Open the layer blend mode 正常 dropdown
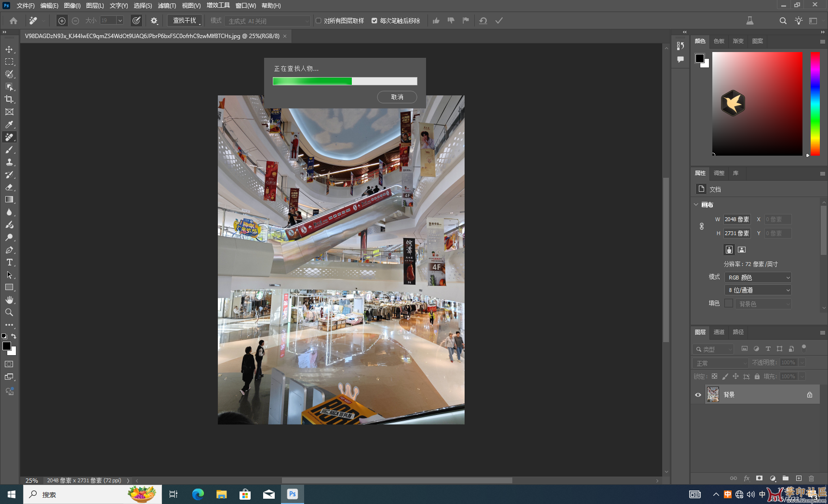828x504 pixels. tap(721, 363)
